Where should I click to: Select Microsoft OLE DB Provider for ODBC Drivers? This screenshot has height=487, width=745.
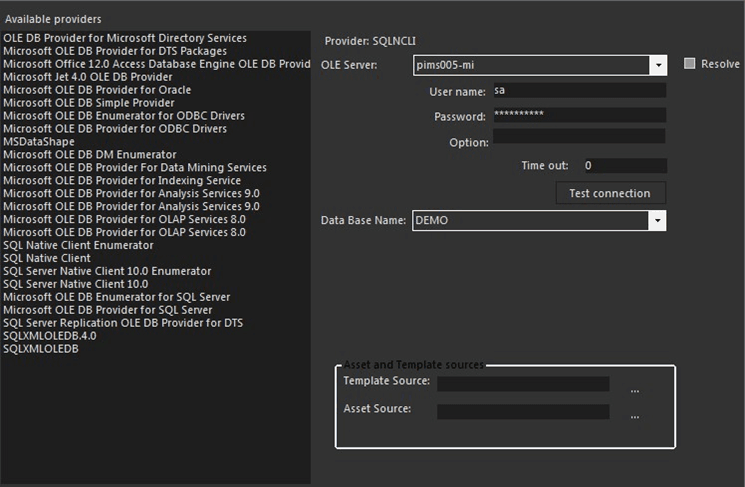coord(115,128)
